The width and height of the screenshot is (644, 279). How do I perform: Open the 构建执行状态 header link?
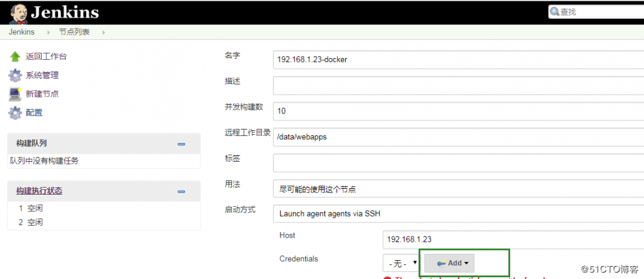pyautogui.click(x=39, y=191)
